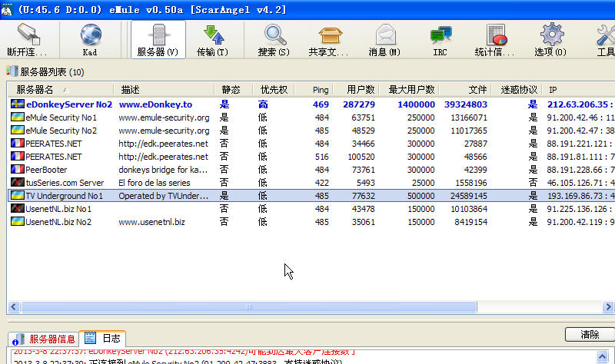The width and height of the screenshot is (615, 364).
Task: Click the flag icon of eMule Security No1
Action: pyautogui.click(x=17, y=117)
